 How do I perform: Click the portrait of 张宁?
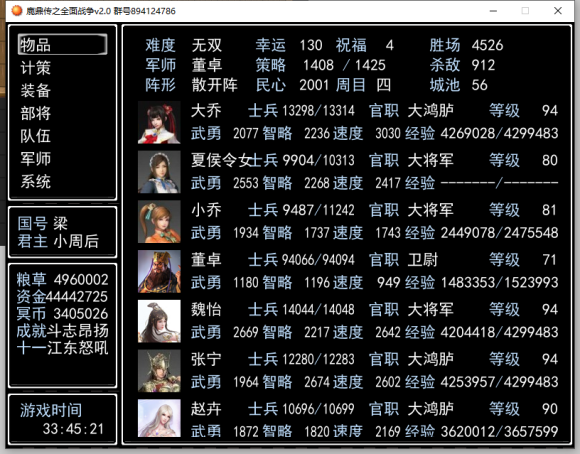click(x=159, y=371)
